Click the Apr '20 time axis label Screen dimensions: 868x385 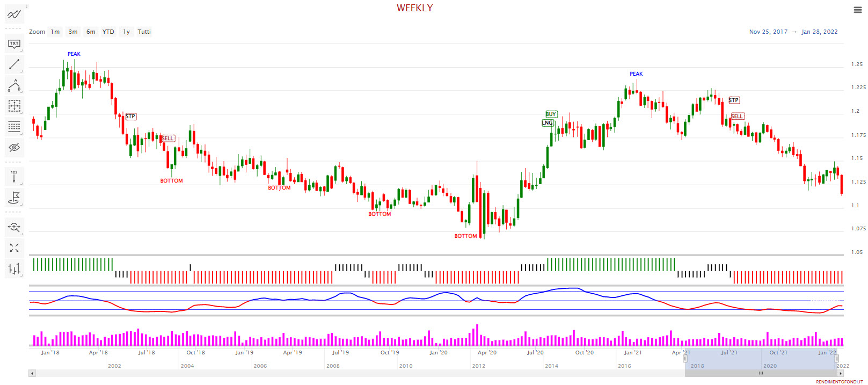click(x=487, y=353)
